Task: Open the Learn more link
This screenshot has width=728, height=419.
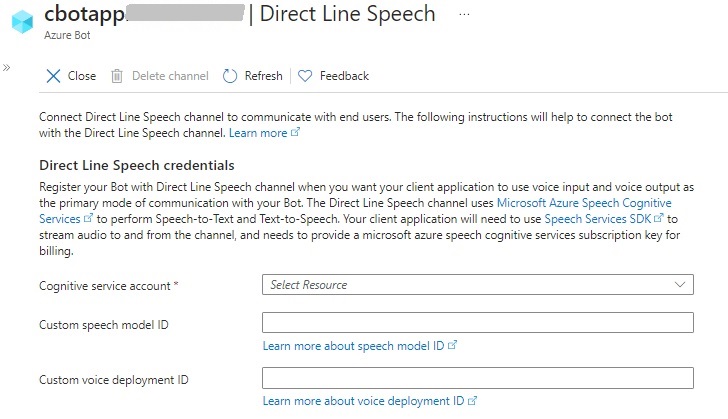Action: pyautogui.click(x=258, y=133)
